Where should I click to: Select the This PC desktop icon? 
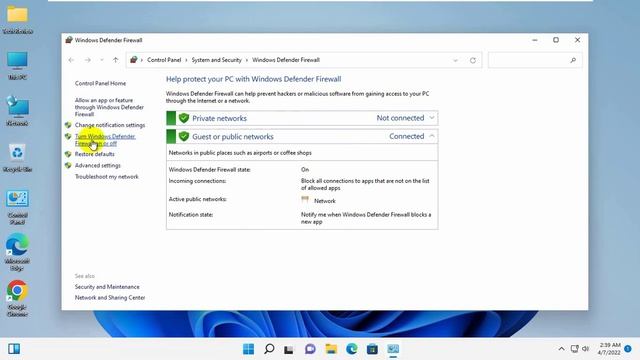click(17, 65)
